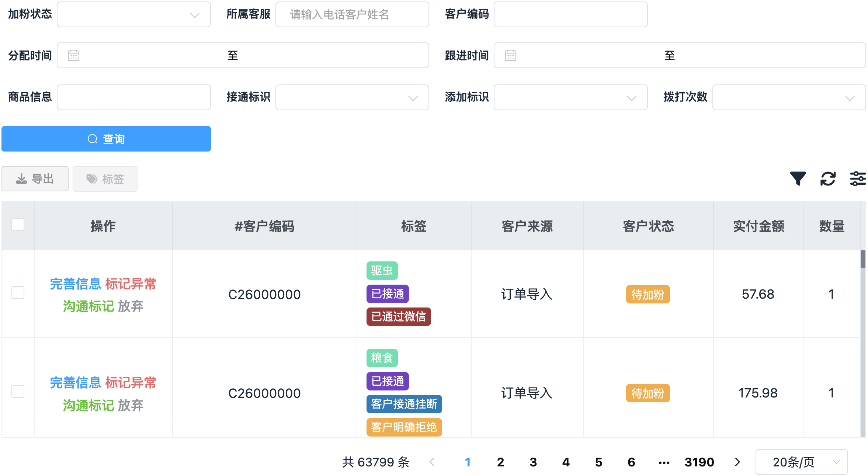
Task: Toggle the select-all header checkbox
Action: click(x=18, y=224)
